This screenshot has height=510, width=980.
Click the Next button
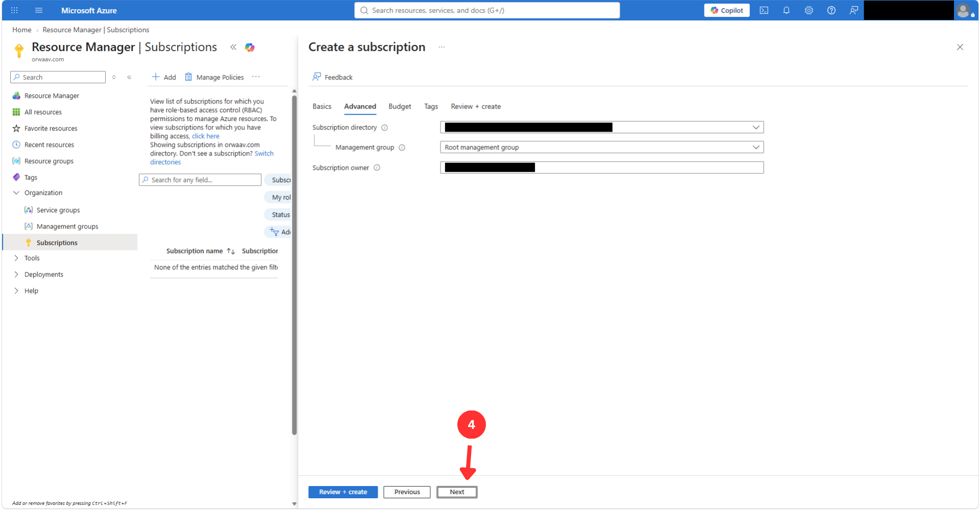click(x=457, y=492)
